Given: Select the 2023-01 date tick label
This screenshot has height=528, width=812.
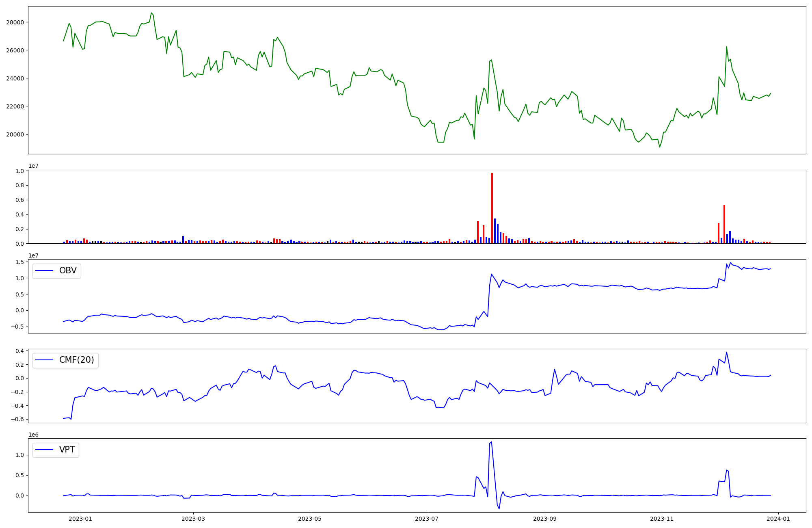Looking at the screenshot, I should click(x=81, y=519).
